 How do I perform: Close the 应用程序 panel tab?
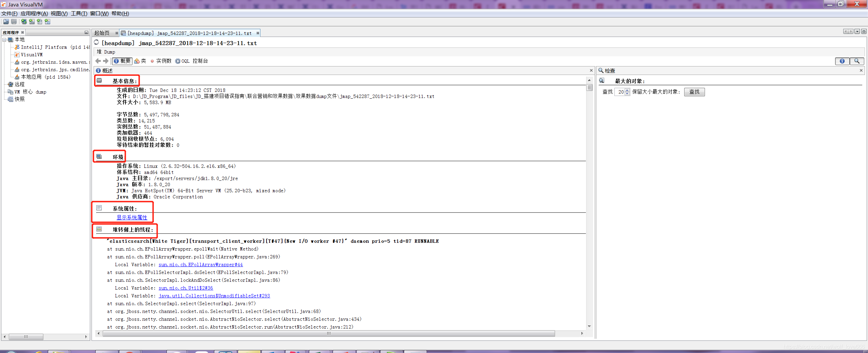tap(23, 33)
